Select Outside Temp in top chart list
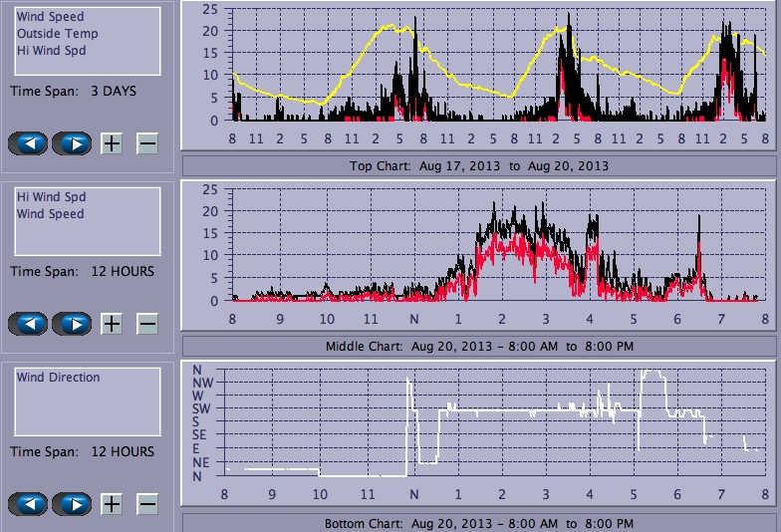Image resolution: width=781 pixels, height=532 pixels. click(57, 34)
